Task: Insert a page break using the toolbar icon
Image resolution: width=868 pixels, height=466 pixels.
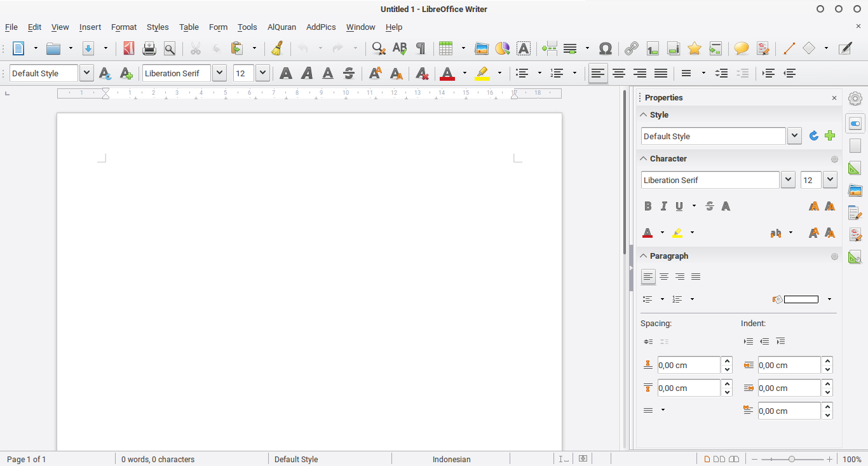Action: click(x=549, y=48)
